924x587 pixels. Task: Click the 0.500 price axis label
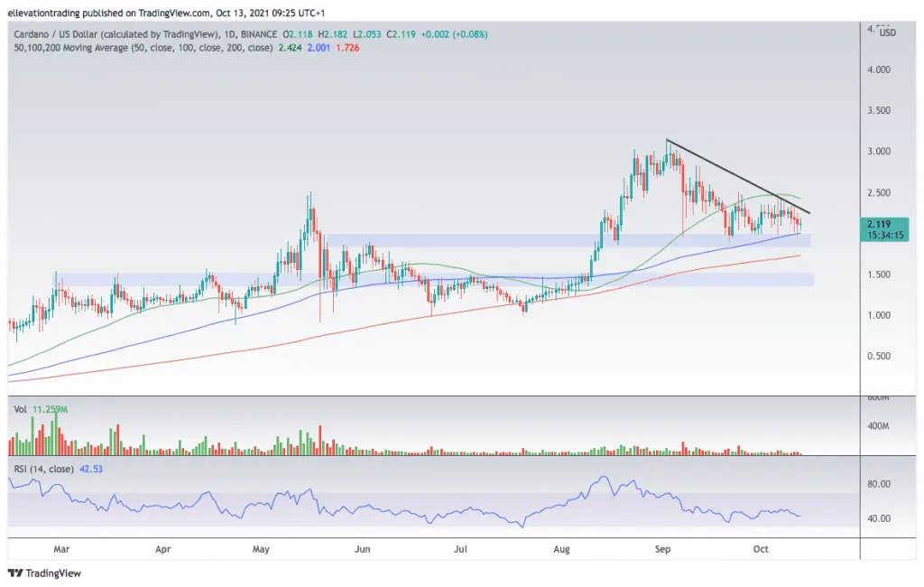[x=879, y=357]
